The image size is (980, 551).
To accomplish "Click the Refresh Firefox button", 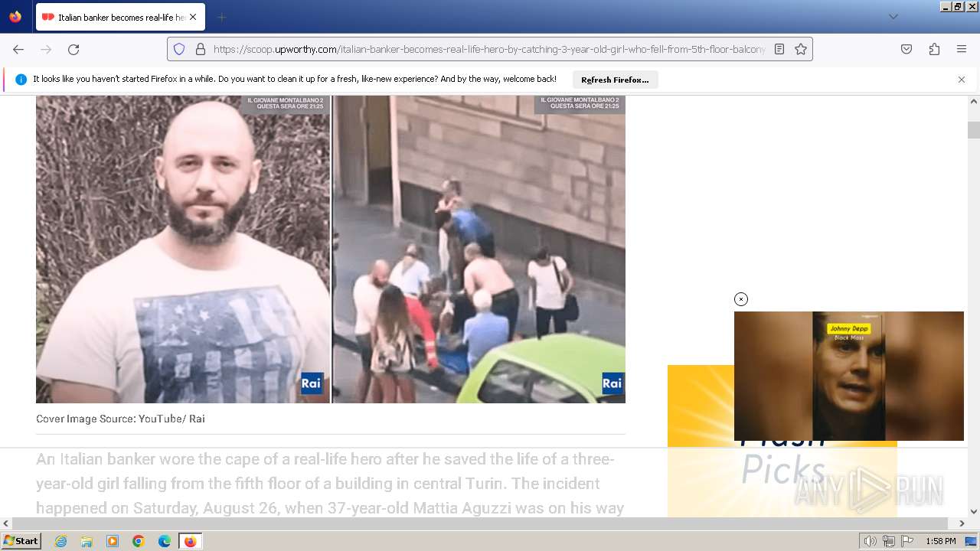I will click(615, 80).
